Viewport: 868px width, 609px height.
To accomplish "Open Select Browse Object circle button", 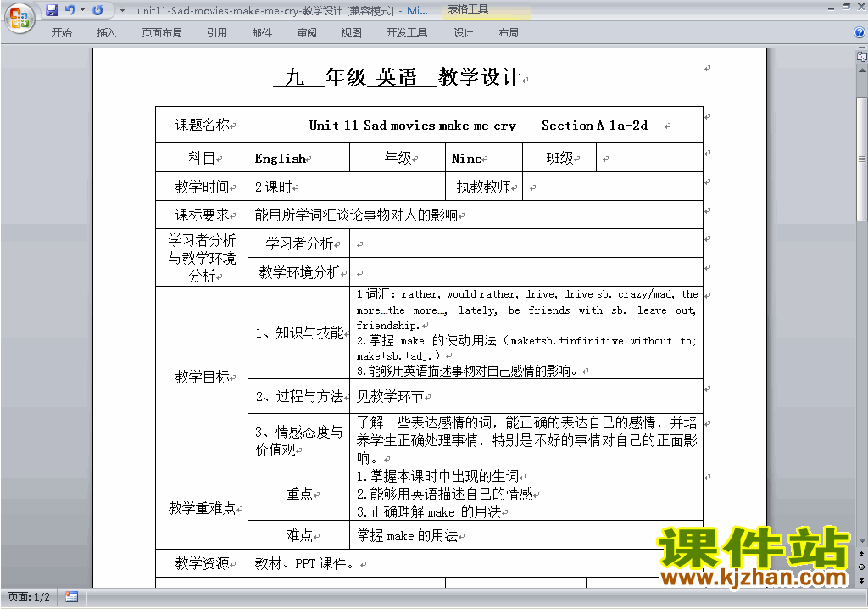I will (861, 567).
